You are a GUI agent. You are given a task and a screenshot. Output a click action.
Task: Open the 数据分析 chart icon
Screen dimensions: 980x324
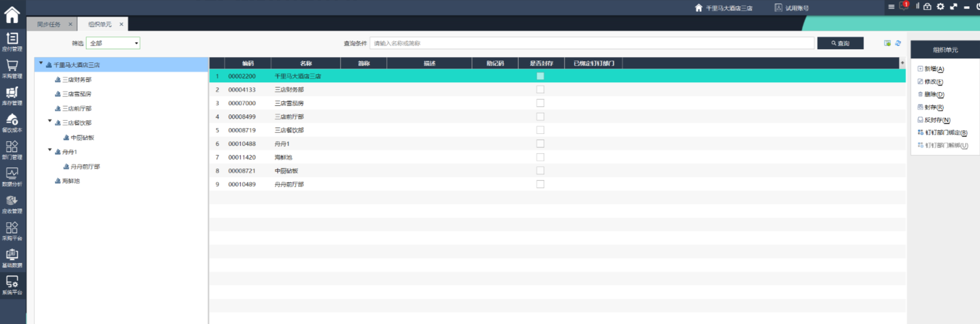[12, 176]
